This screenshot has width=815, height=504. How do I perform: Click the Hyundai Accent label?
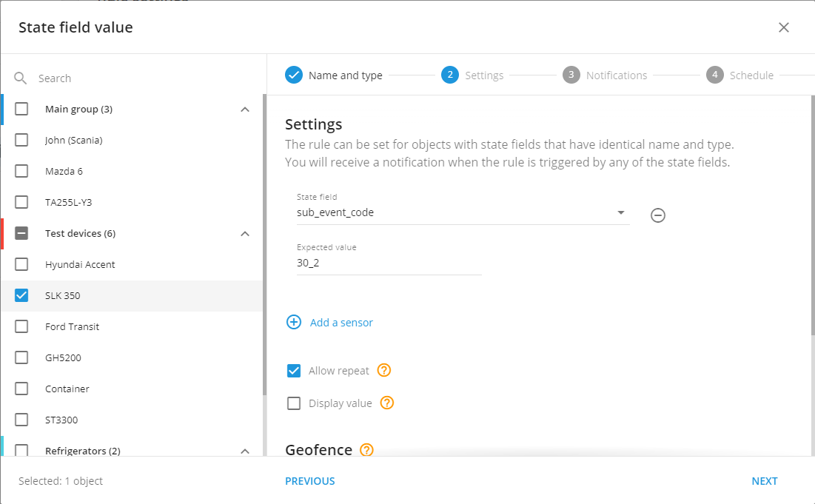(80, 264)
